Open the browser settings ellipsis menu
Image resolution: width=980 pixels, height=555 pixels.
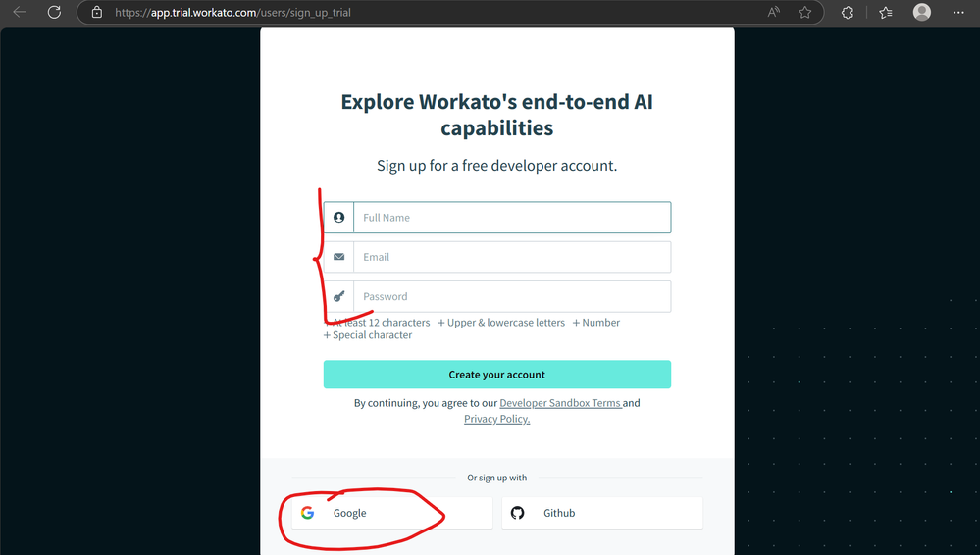[959, 13]
